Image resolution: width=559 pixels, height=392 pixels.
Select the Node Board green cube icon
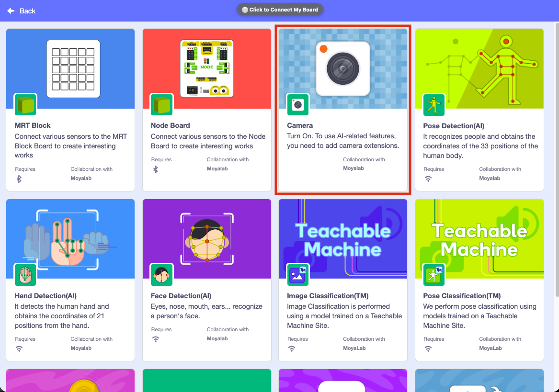click(x=162, y=105)
